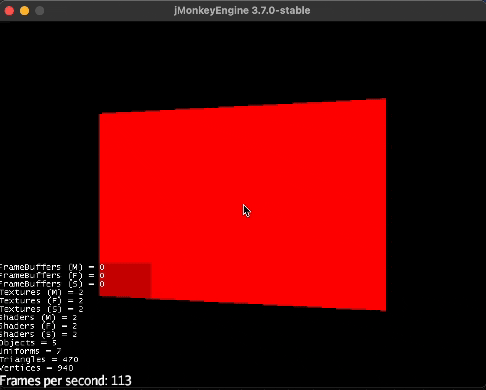Click the Uniforms count stat line

tap(31, 351)
